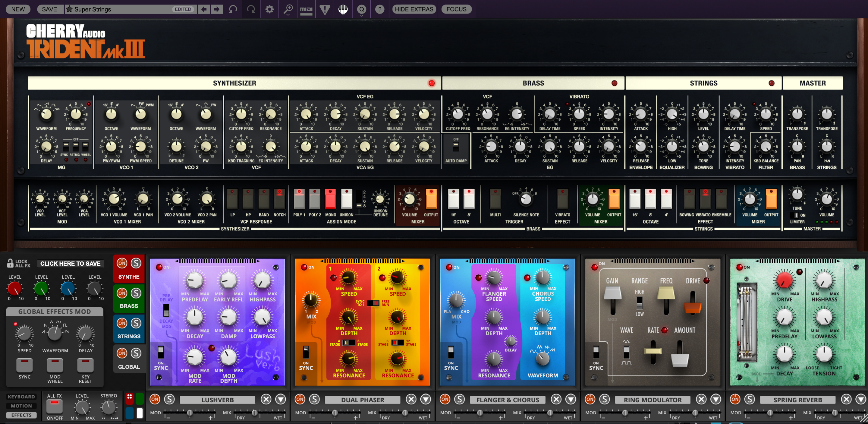868x424 pixels.
Task: Switch to the KEYBOARD tab
Action: [x=21, y=397]
